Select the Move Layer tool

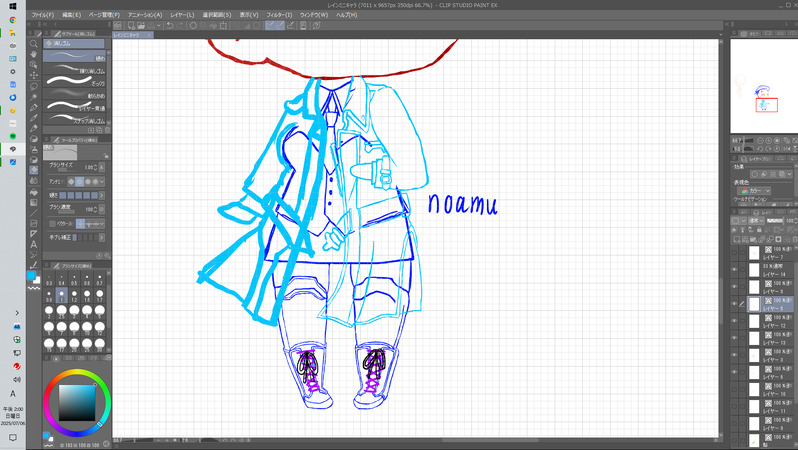coord(34,75)
